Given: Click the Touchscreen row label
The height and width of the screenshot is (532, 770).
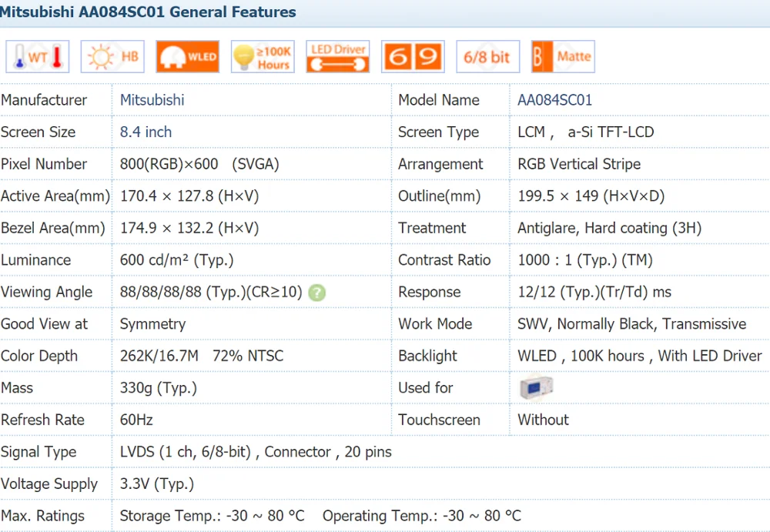Looking at the screenshot, I should coord(439,420).
